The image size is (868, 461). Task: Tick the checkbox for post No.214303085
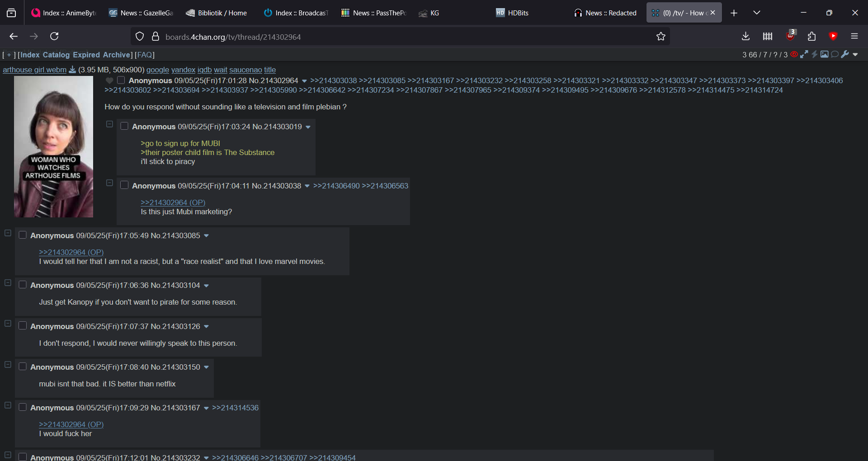pos(23,235)
